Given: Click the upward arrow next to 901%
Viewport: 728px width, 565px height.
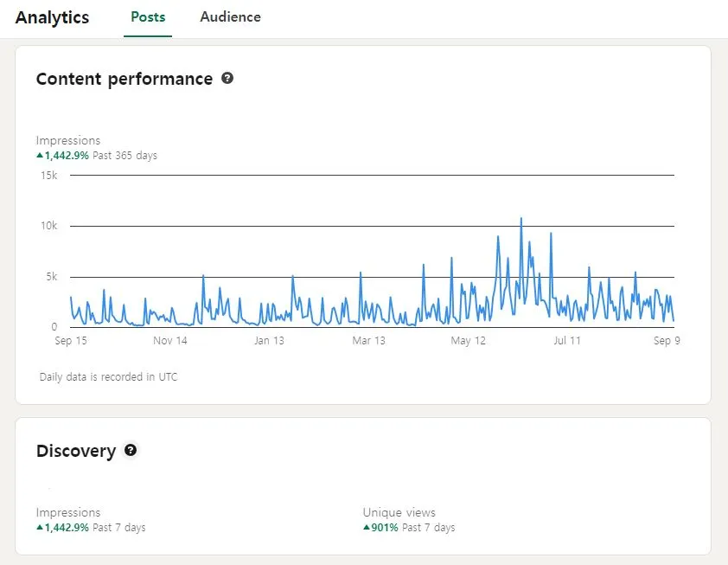Looking at the screenshot, I should pyautogui.click(x=367, y=527).
